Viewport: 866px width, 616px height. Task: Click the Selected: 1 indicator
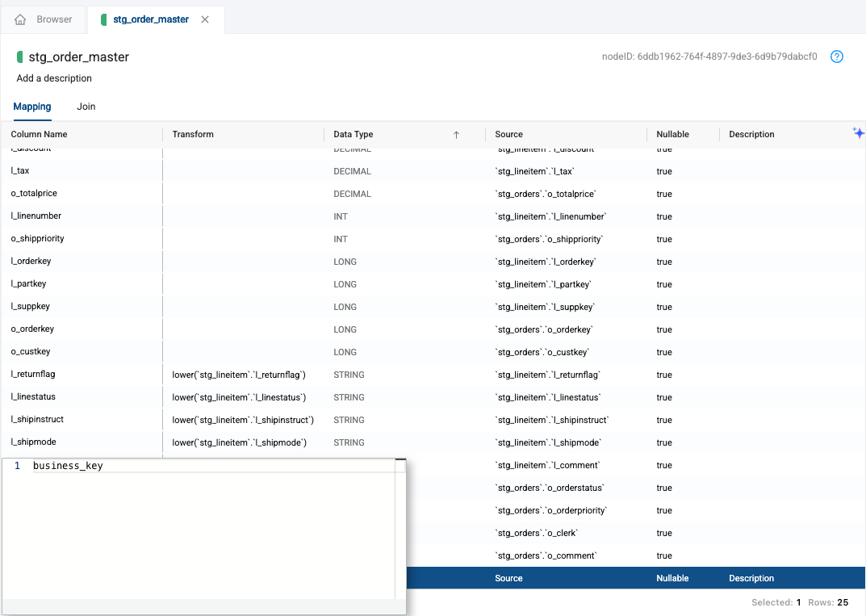(x=776, y=603)
